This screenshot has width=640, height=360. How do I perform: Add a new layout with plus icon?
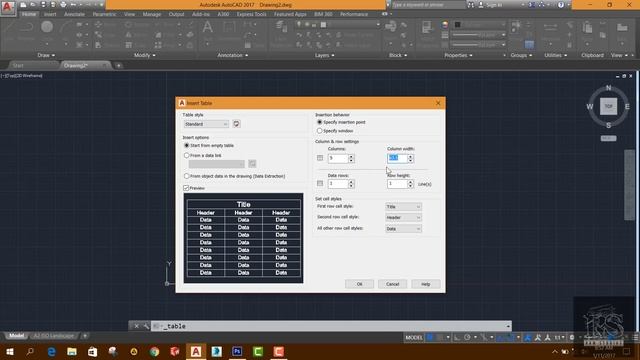(x=85, y=336)
